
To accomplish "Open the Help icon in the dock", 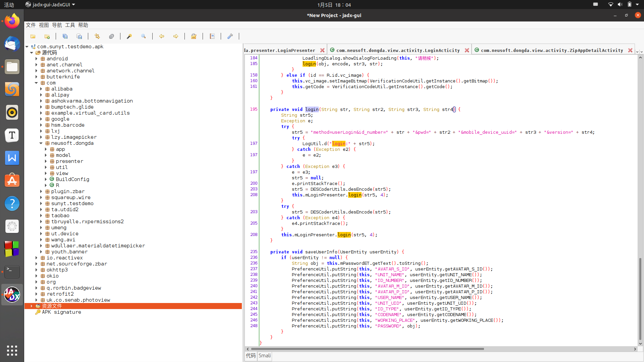I will 12,203.
